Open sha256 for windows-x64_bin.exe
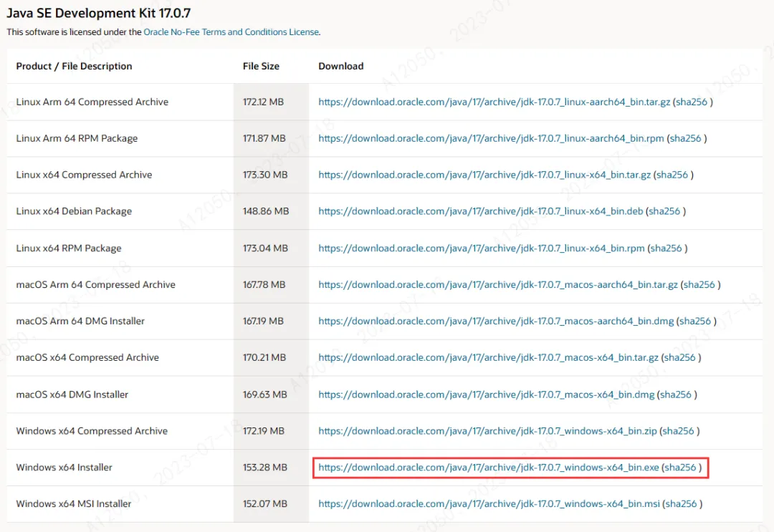This screenshot has width=774, height=532. pos(680,468)
